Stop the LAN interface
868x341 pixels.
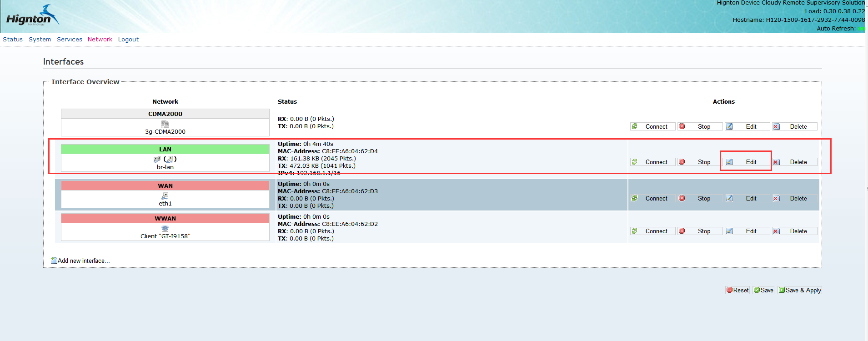coord(699,162)
